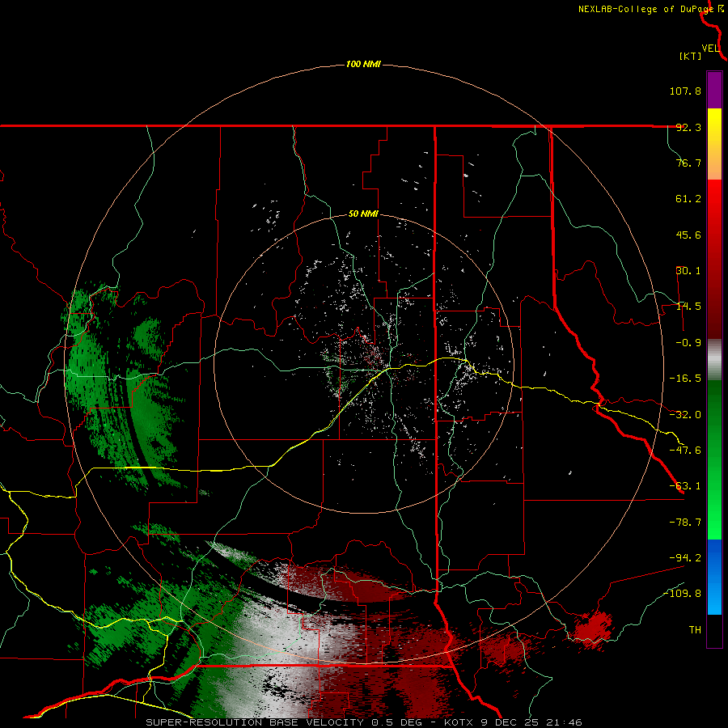The width and height of the screenshot is (728, 728).
Task: Click the 45.6 legend value
Action: pos(688,235)
